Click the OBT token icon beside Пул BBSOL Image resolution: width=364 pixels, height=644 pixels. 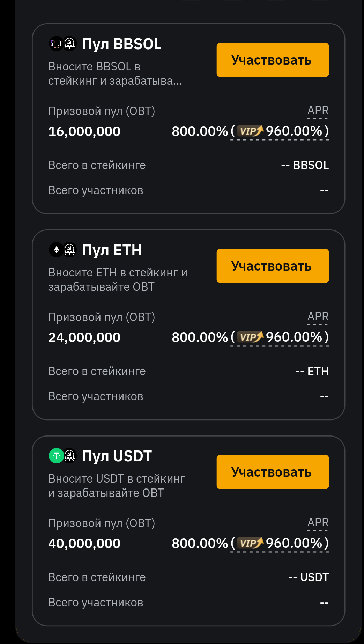pos(70,44)
